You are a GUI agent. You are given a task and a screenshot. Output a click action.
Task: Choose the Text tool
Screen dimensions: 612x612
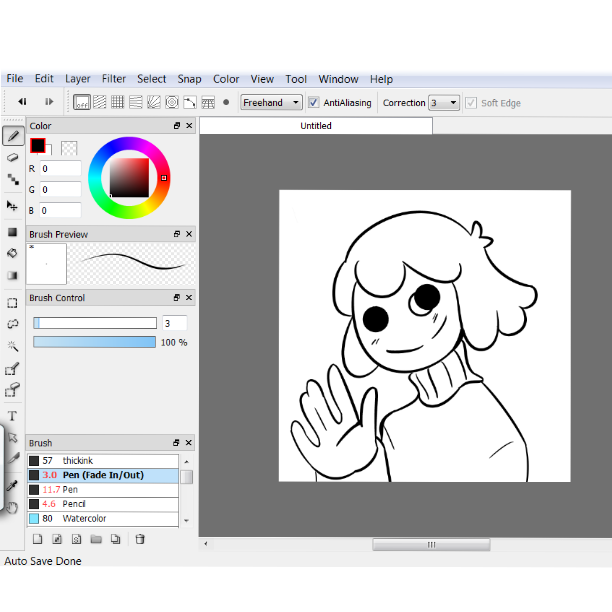pos(13,415)
